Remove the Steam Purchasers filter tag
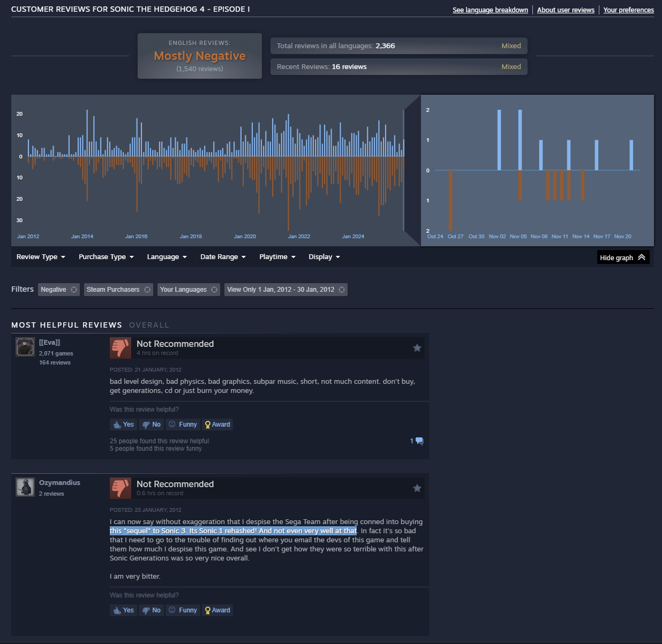Screen dimensions: 662x644 [147, 290]
